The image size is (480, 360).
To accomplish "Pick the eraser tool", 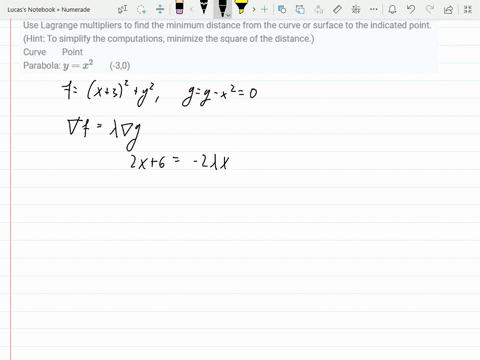I will tap(179, 7).
